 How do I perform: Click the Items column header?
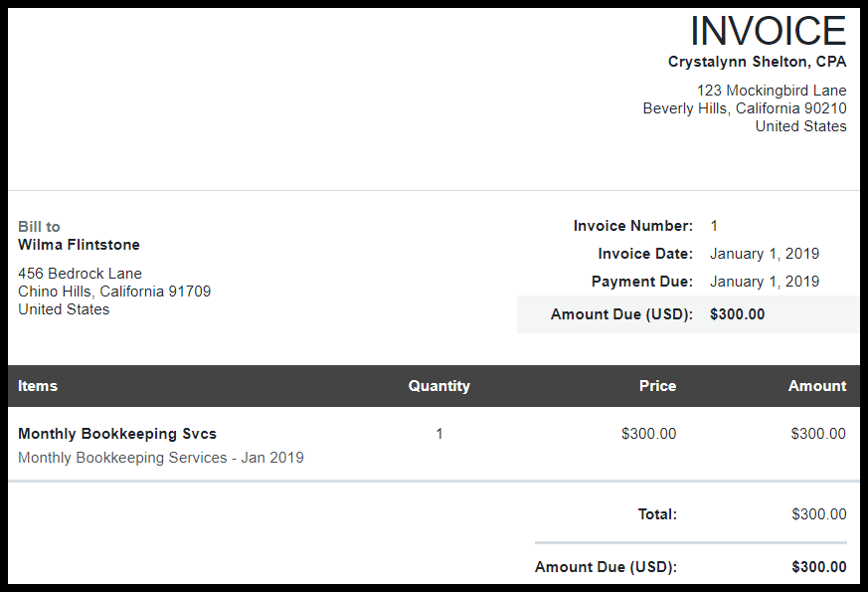tap(38, 386)
